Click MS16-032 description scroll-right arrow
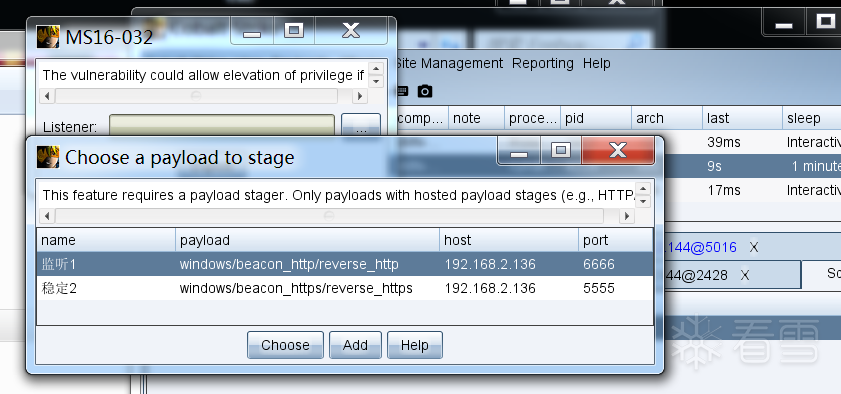 coord(360,96)
